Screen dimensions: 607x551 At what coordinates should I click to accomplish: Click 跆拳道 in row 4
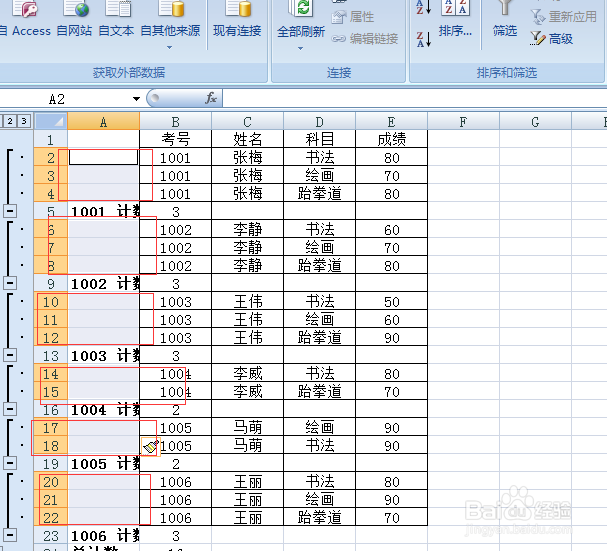pyautogui.click(x=319, y=193)
